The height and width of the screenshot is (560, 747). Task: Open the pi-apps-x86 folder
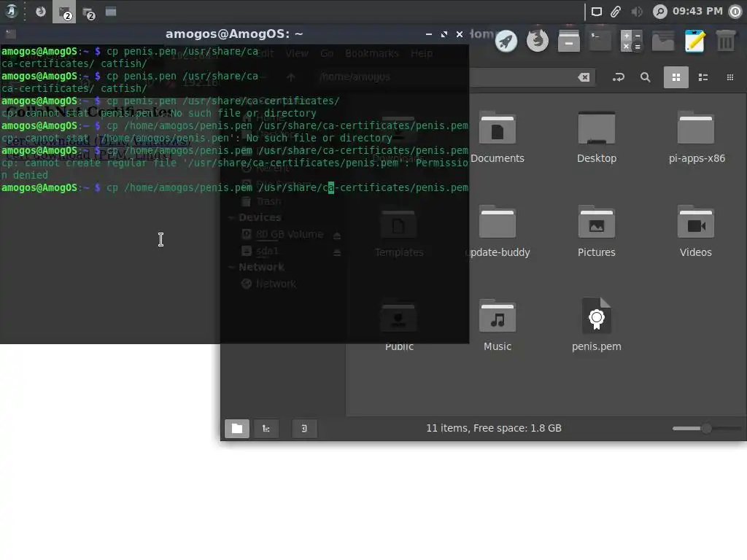[x=697, y=138]
